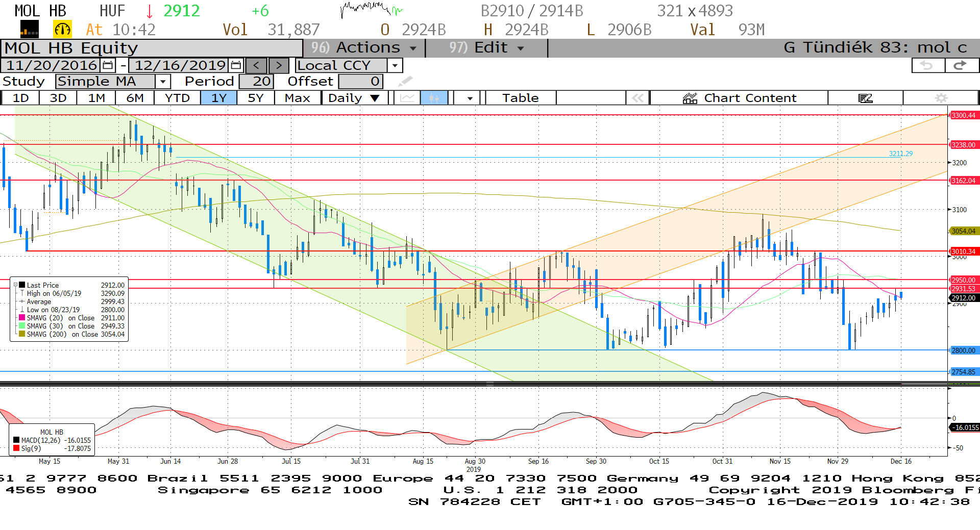Open the Local CCY currency dropdown
The width and height of the screenshot is (980, 530).
click(x=395, y=65)
